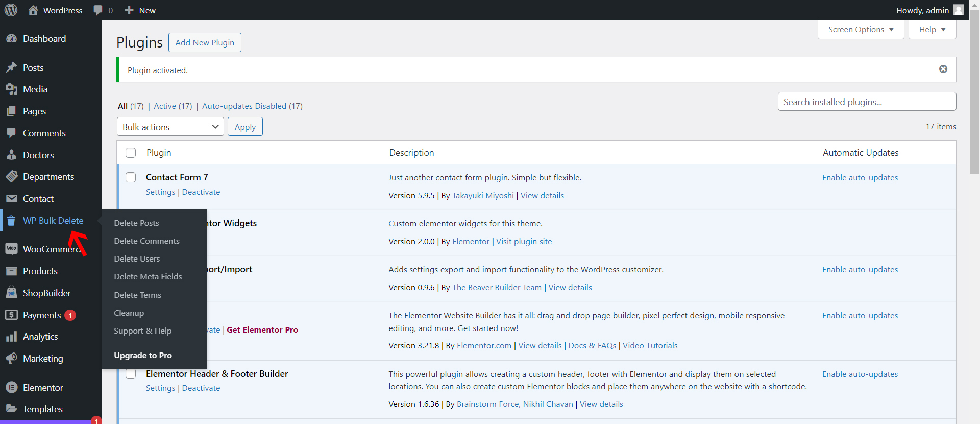Viewport: 980px width, 424px height.
Task: Click the Doctors person icon
Action: click(x=11, y=155)
